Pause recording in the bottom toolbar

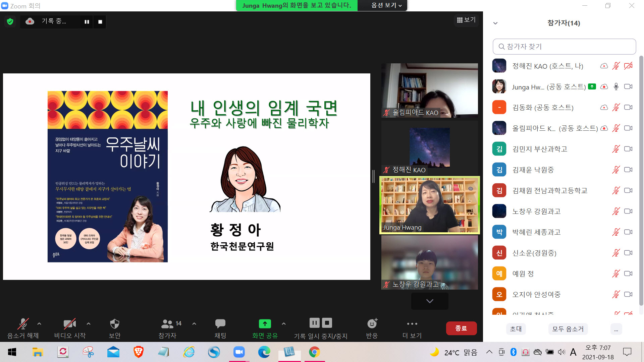[x=314, y=323]
